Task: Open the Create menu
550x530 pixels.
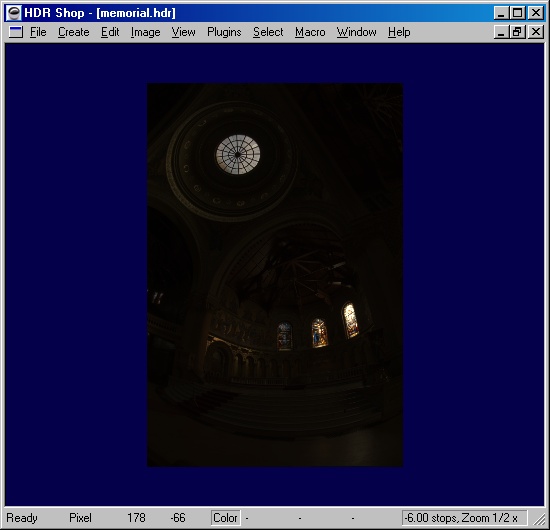Action: tap(74, 32)
